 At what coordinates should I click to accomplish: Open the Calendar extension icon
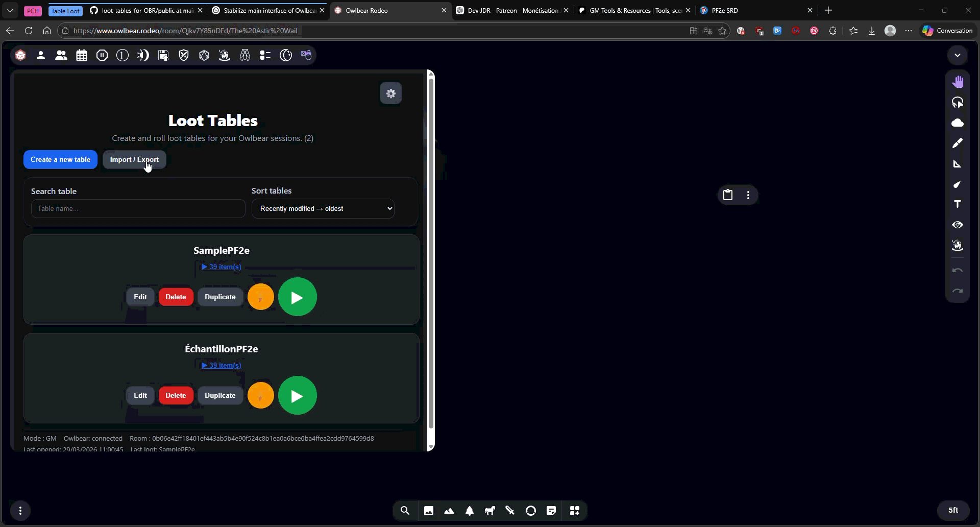click(82, 55)
